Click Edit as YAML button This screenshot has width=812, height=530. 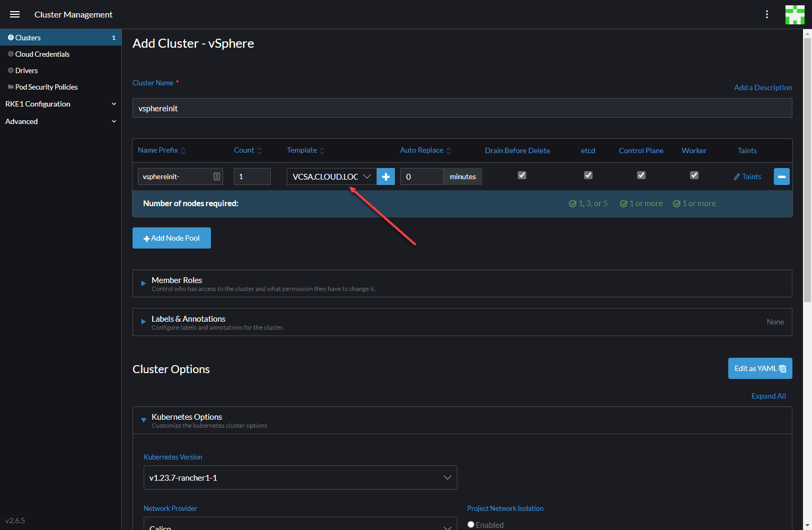760,368
